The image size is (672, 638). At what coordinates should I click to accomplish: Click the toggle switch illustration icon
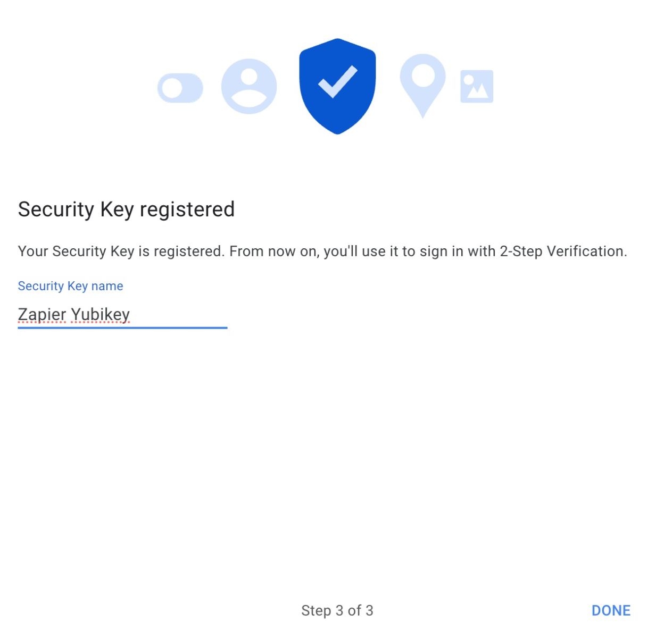pyautogui.click(x=180, y=88)
